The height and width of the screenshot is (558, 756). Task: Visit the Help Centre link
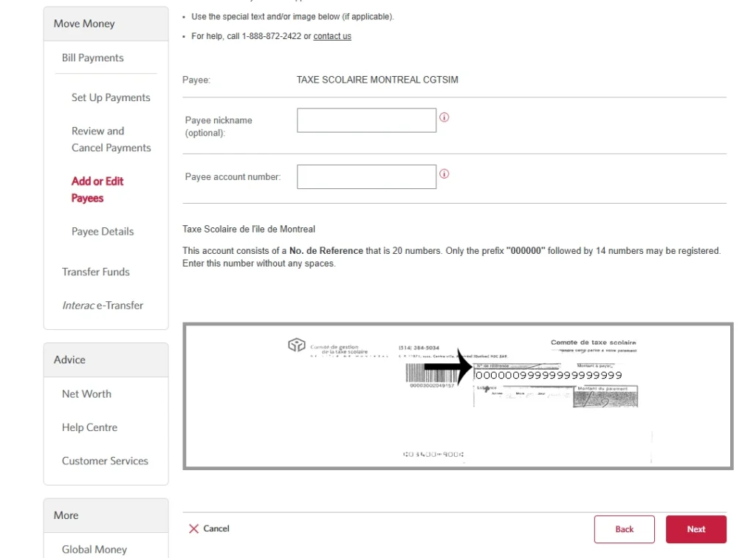89,427
